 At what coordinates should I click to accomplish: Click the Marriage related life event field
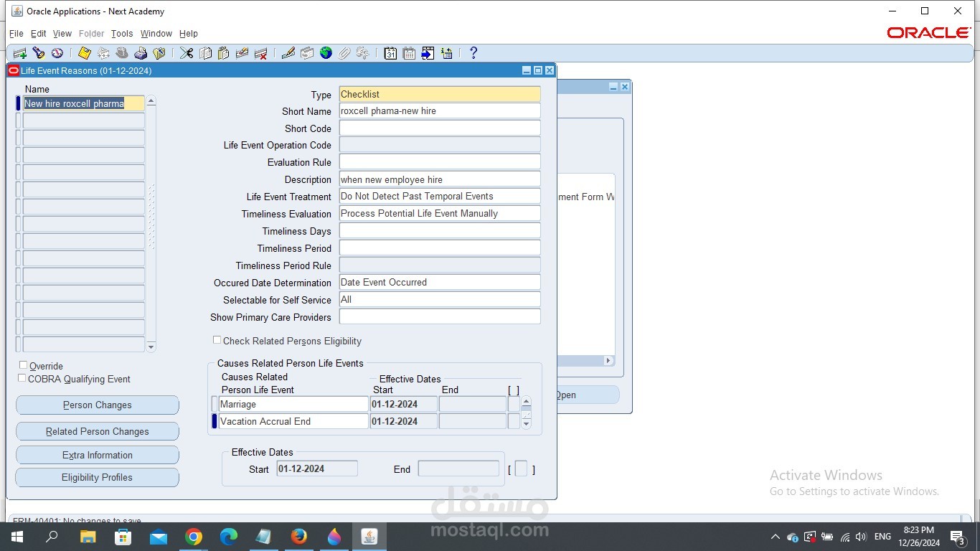[293, 405]
